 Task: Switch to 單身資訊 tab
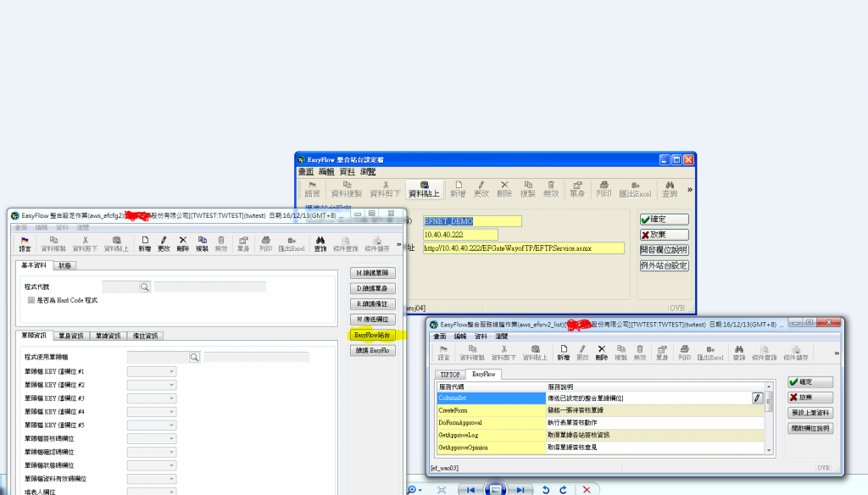click(71, 336)
